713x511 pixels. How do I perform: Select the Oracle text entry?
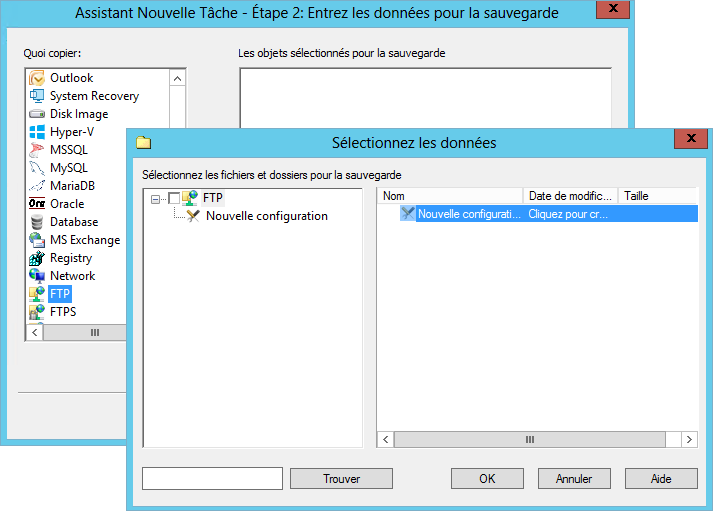(67, 204)
